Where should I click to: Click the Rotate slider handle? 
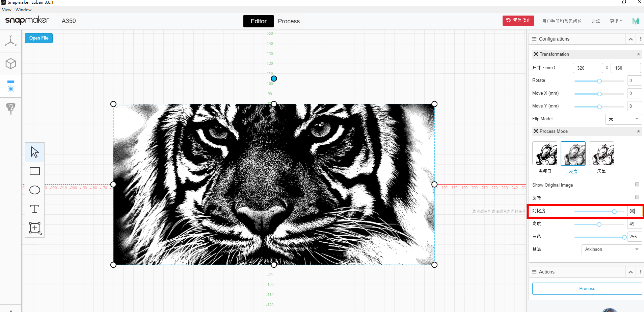click(x=599, y=81)
